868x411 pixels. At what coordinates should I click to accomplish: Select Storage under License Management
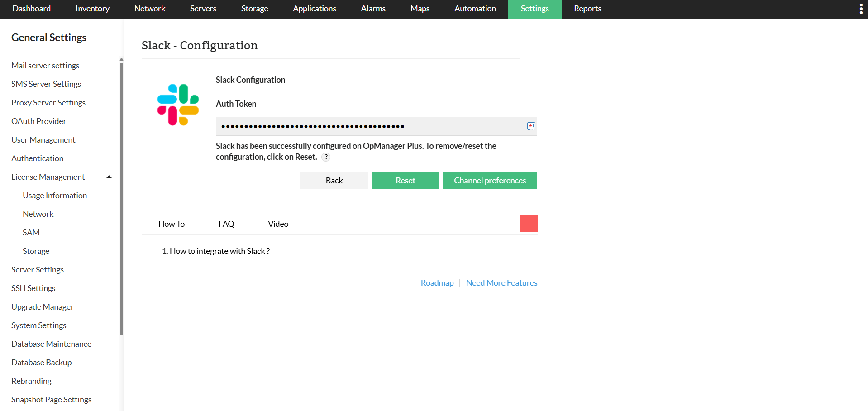[x=36, y=251]
